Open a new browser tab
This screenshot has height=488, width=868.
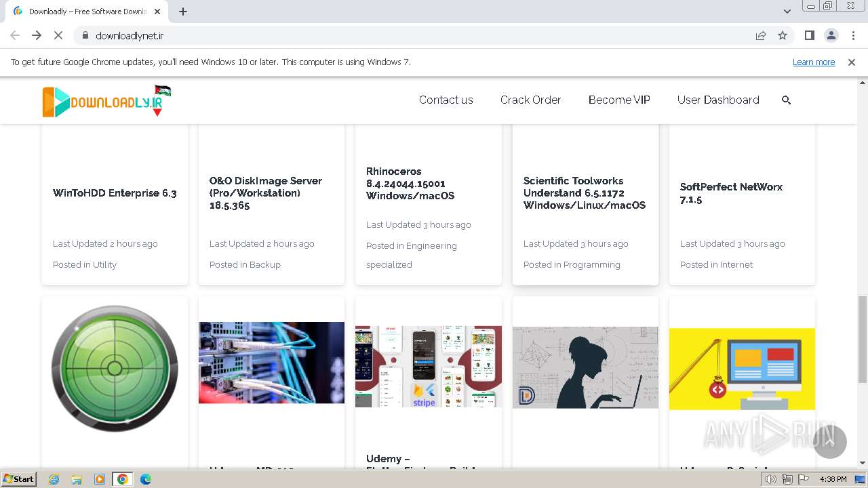click(x=183, y=12)
